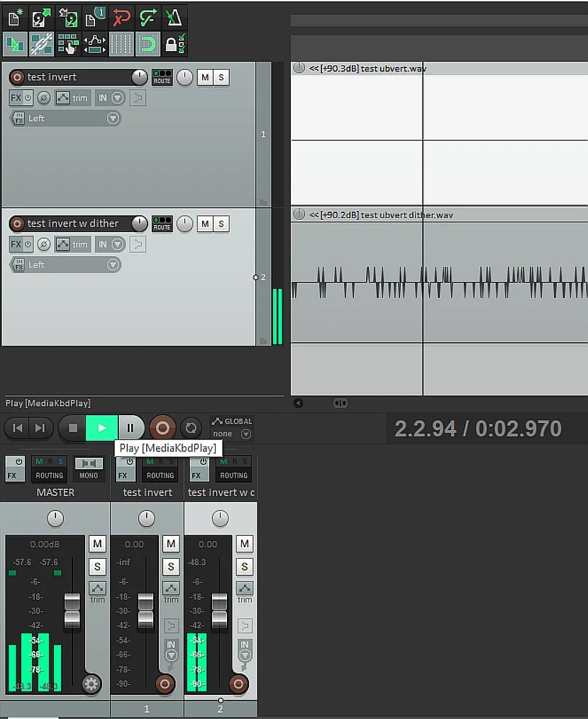Click the transport Record button
Viewport: 588px width, 719px height.
pos(162,428)
